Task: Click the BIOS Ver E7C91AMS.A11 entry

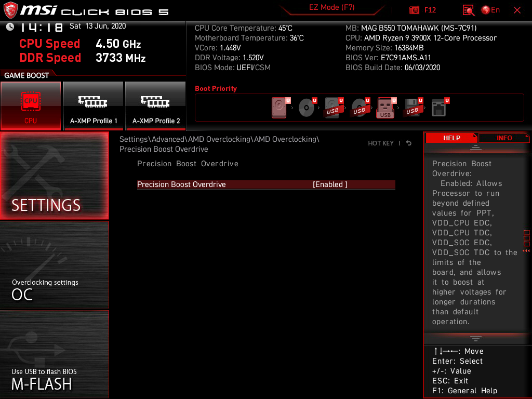Action: pos(388,58)
